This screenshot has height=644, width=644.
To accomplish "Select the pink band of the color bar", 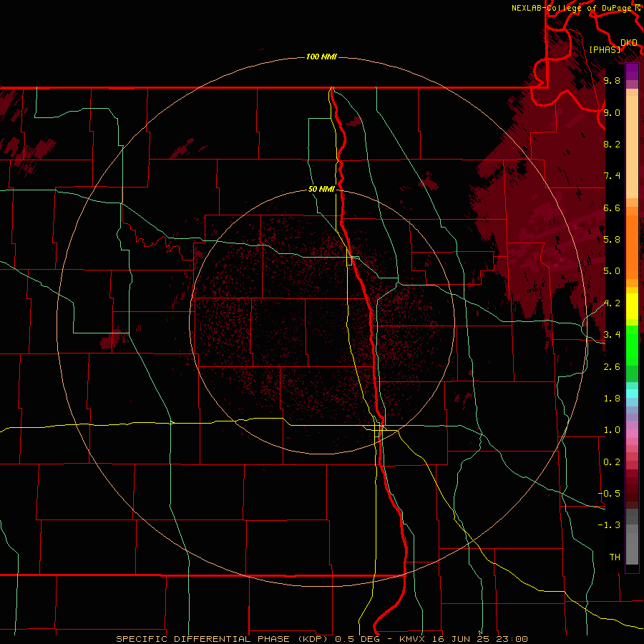I will click(632, 434).
